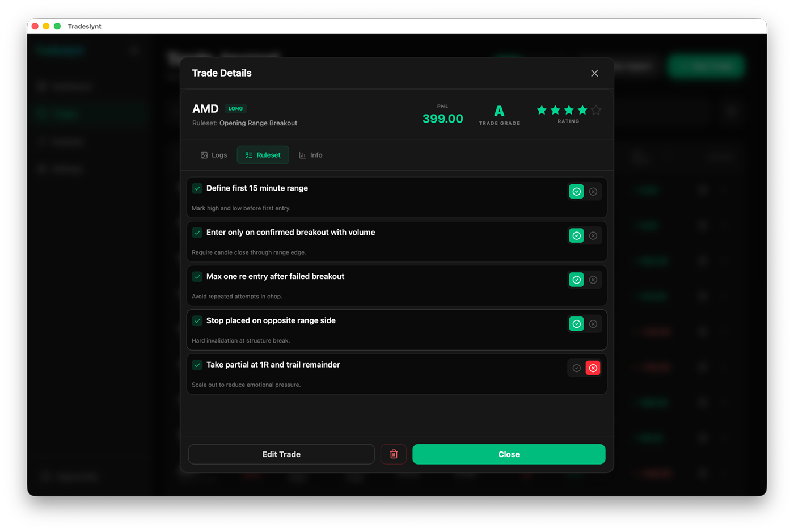Click Ruleset: Opening Range Breakout text
794x532 pixels.
[244, 123]
